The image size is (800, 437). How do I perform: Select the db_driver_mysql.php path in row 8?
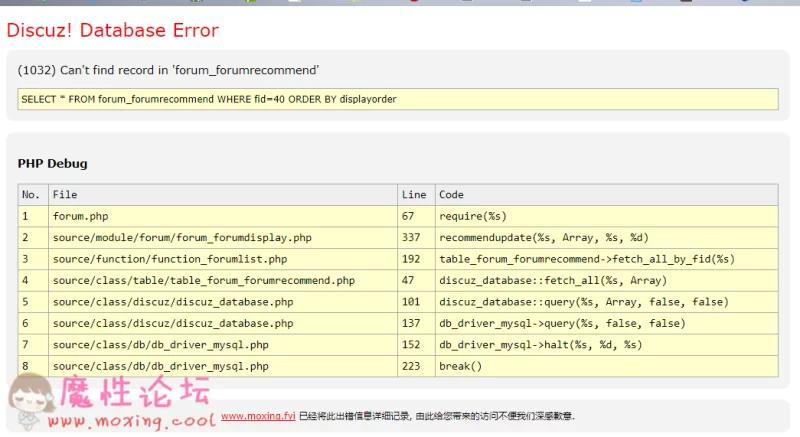tap(161, 366)
